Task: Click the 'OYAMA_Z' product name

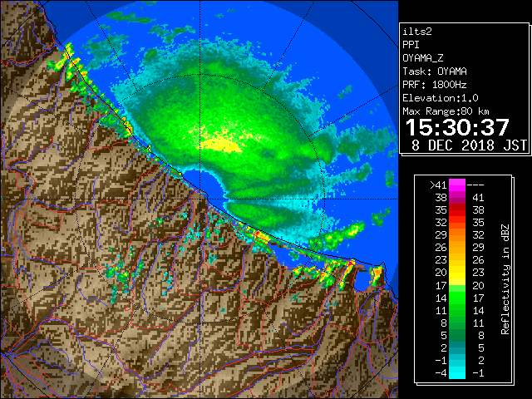Action: coord(423,58)
